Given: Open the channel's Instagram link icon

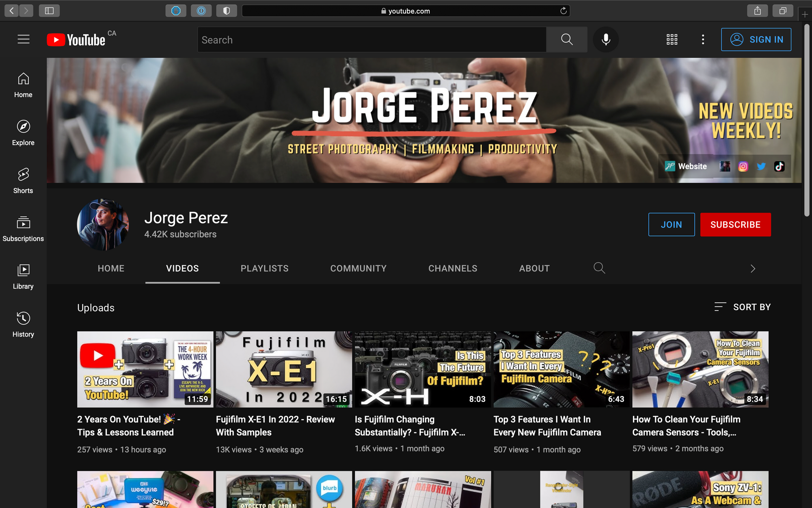Looking at the screenshot, I should pos(743,166).
